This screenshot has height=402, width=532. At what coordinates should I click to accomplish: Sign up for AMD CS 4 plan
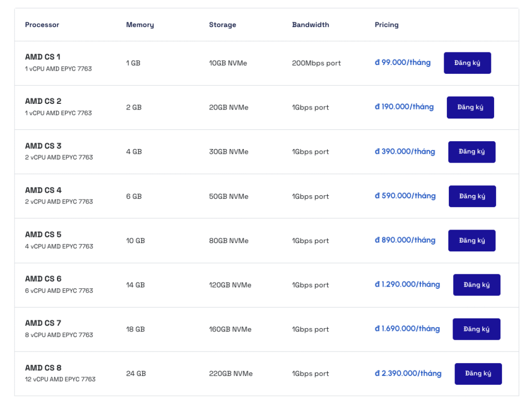(x=472, y=196)
